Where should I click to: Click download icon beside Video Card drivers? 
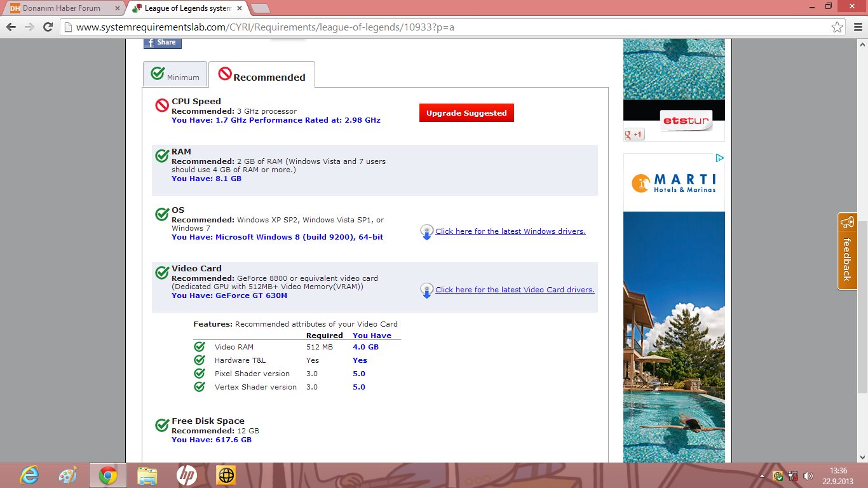(x=427, y=290)
